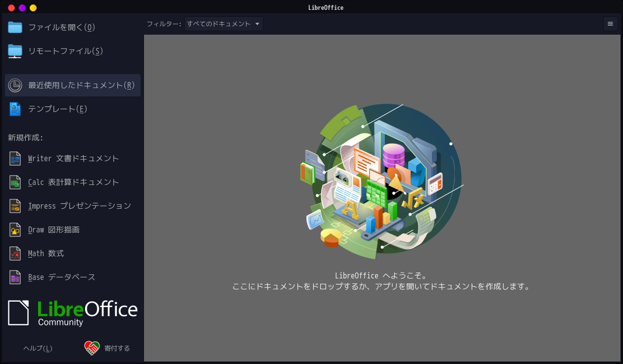Create a Base データベース
Screen dimensions: 623x364
pos(73,277)
